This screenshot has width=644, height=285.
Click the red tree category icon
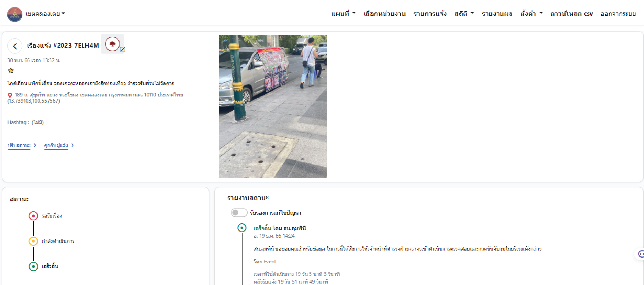[112, 44]
